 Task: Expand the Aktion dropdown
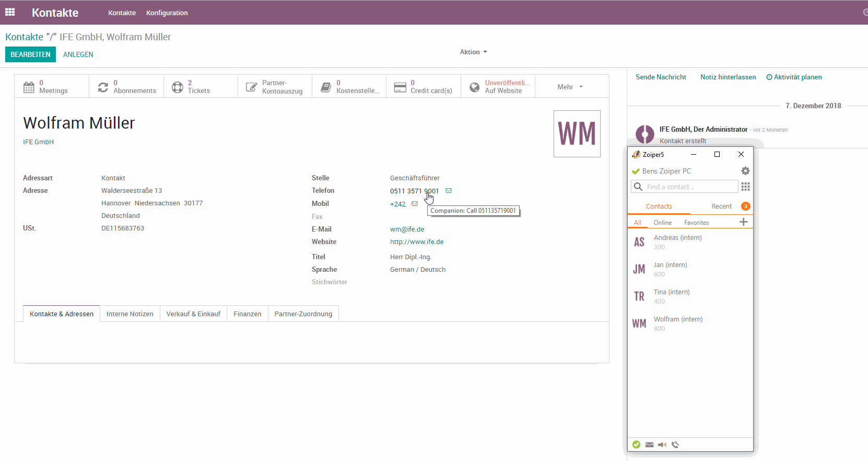pos(473,52)
